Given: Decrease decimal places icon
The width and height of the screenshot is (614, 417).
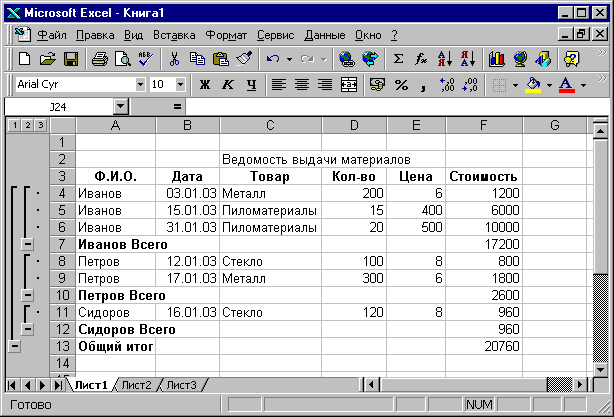Looking at the screenshot, I should coord(470,85).
